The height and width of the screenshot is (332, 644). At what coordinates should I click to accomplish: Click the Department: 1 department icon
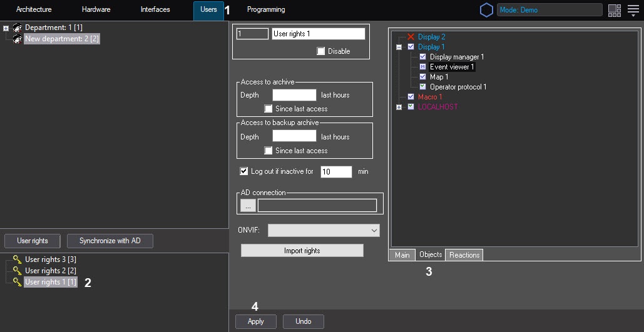(18, 28)
